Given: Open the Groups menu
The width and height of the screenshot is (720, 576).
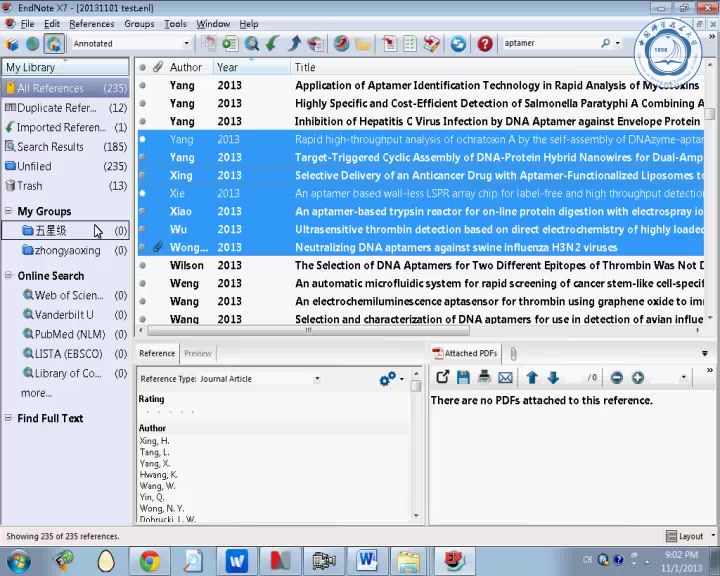Looking at the screenshot, I should coord(139,24).
